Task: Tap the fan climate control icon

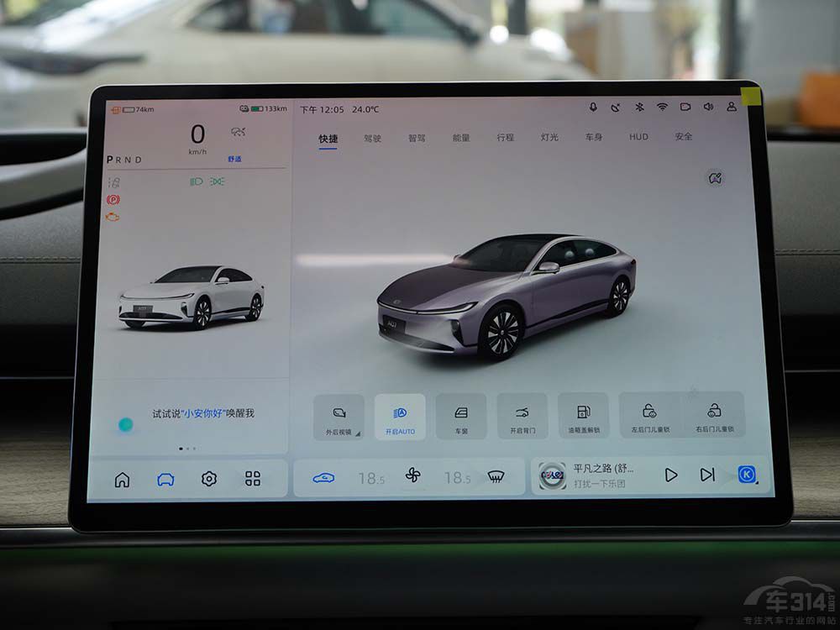Action: [412, 476]
